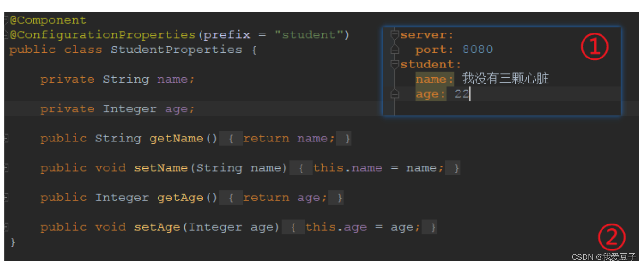Click 'this.age' inside the setAge body
Screen dimensions: 644x266
(336, 227)
